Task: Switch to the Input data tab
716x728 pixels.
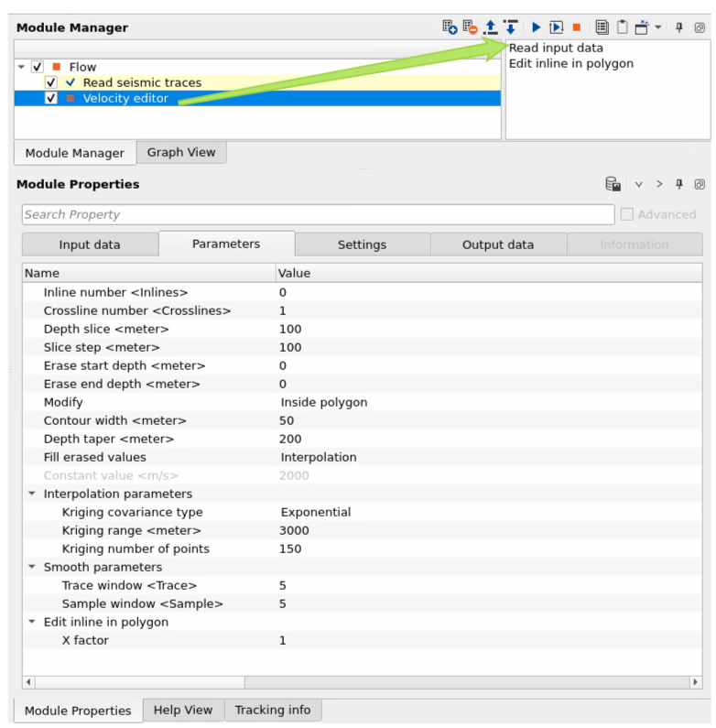Action: (90, 244)
